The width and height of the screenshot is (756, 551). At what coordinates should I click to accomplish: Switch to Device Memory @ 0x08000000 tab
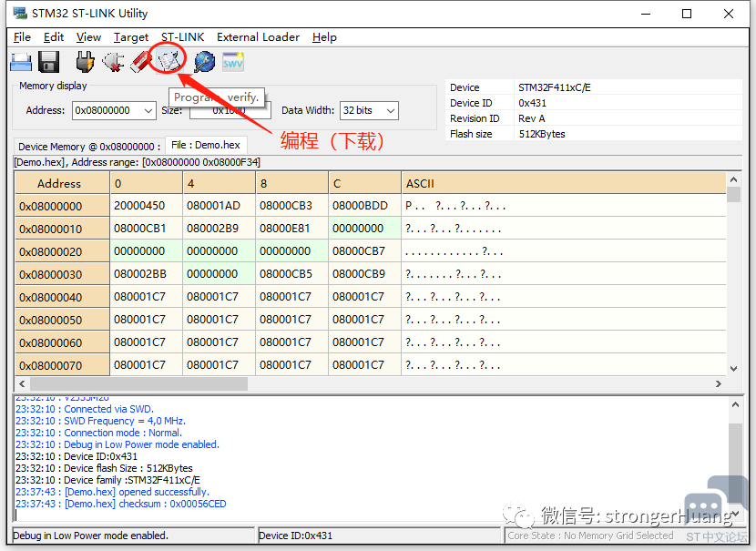89,147
